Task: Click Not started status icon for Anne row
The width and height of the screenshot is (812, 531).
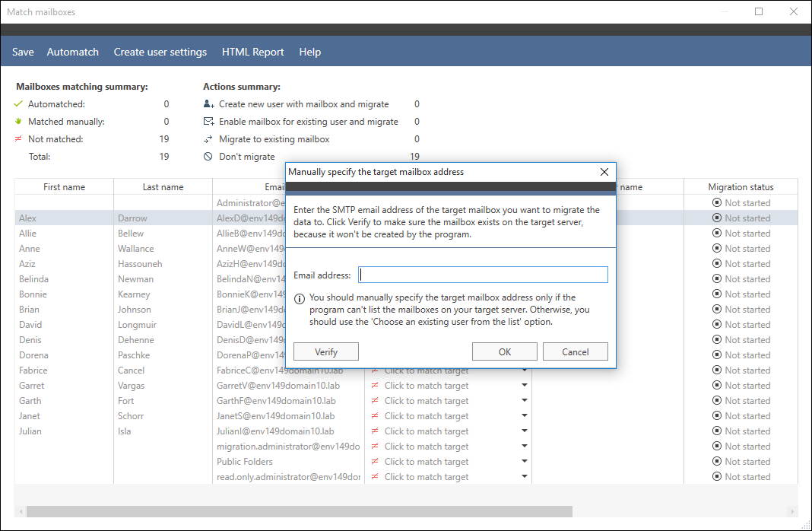Action: [x=717, y=248]
